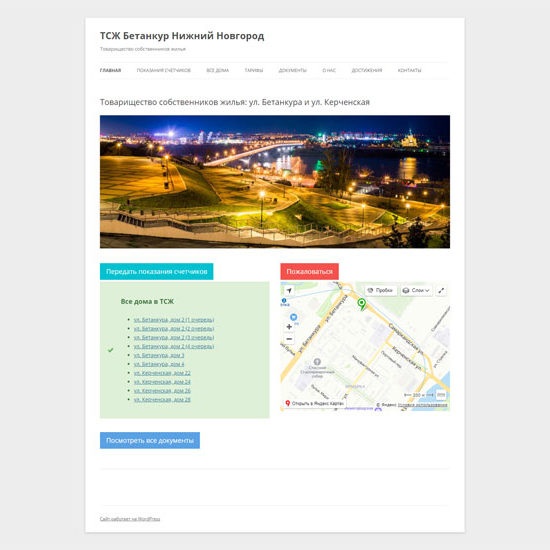Toggle the Пробки traffic layer on the map

381,290
